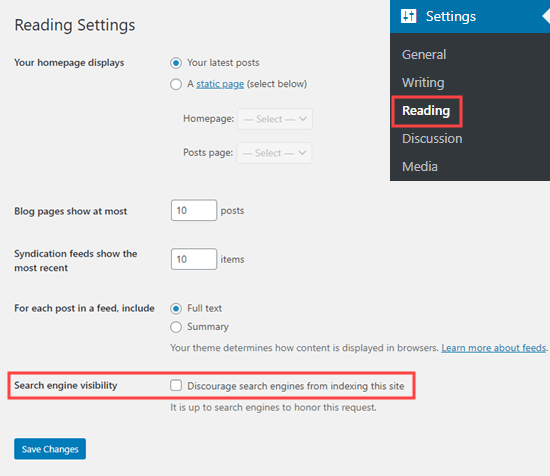Follow the "static page" link
Image resolution: width=550 pixels, height=476 pixels.
coord(220,84)
